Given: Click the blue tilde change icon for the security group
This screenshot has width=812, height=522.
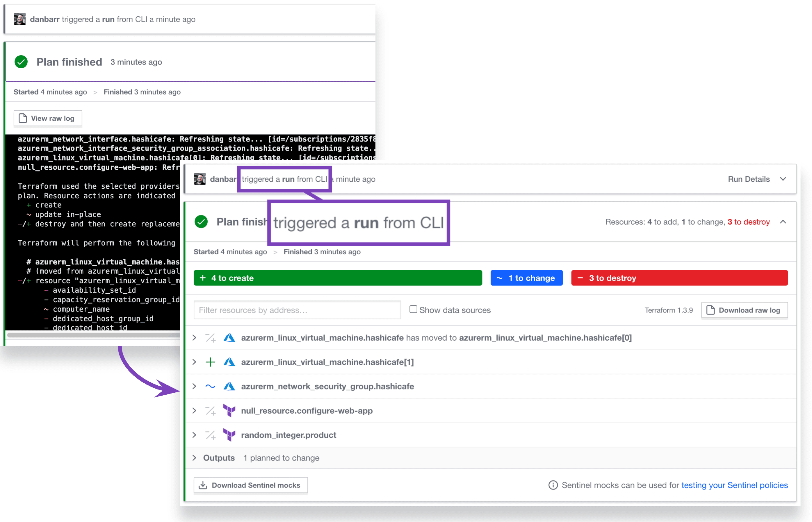Looking at the screenshot, I should [x=210, y=386].
